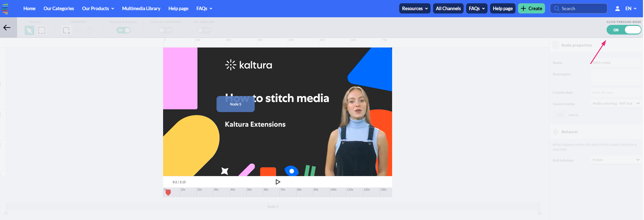Image resolution: width=644 pixels, height=220 pixels.
Task: Open the user account menu icon
Action: 617,9
